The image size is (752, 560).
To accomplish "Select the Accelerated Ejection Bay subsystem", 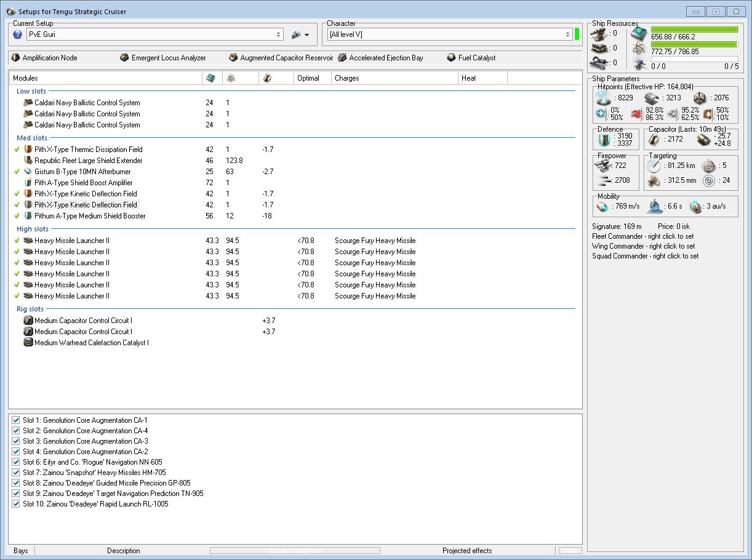I will [x=380, y=58].
